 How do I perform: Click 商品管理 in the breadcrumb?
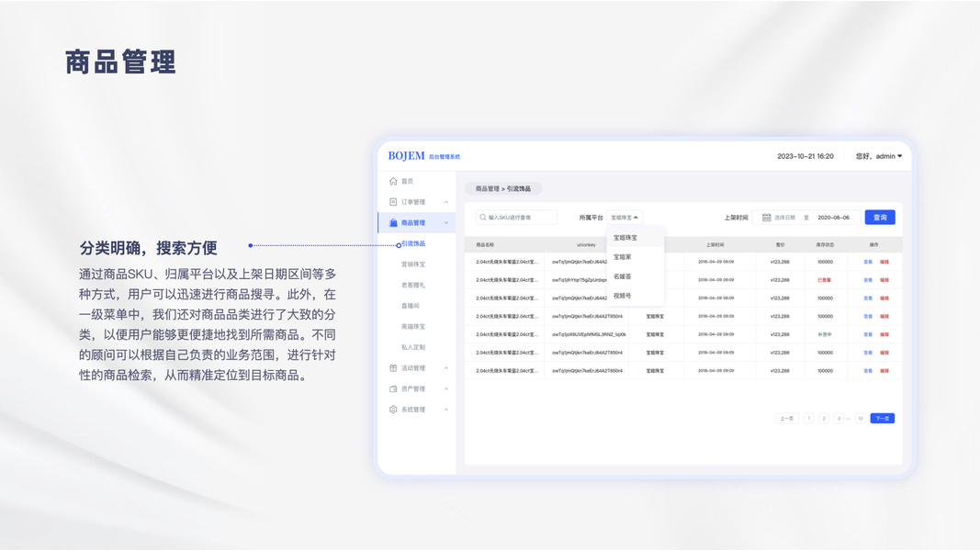pyautogui.click(x=488, y=188)
